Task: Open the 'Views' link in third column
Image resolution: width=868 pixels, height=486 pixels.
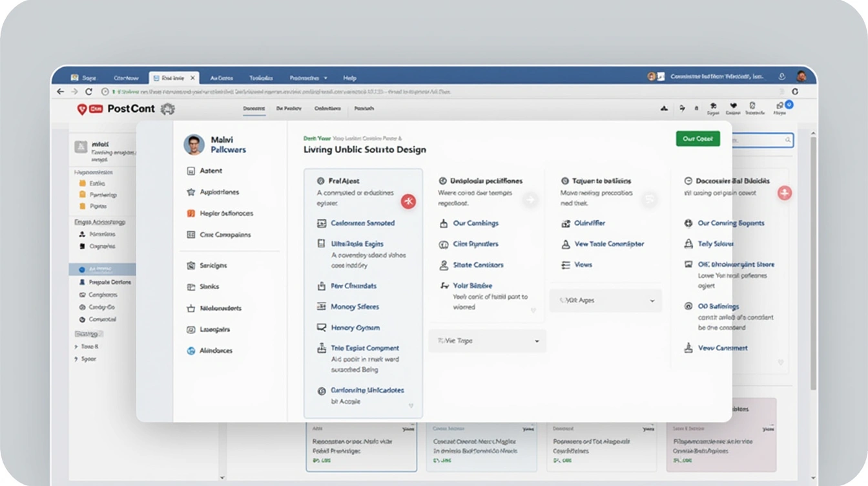Action: pos(583,265)
